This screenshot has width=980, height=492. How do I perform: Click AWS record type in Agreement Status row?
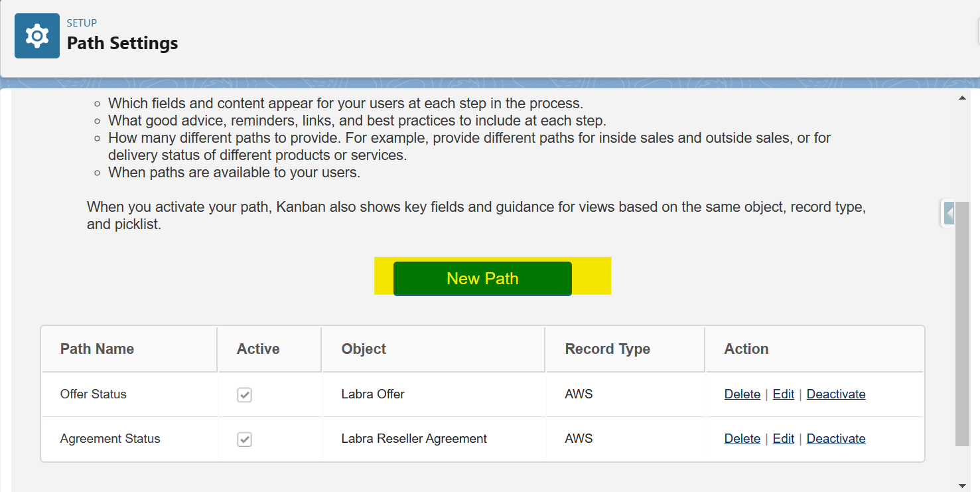(579, 438)
